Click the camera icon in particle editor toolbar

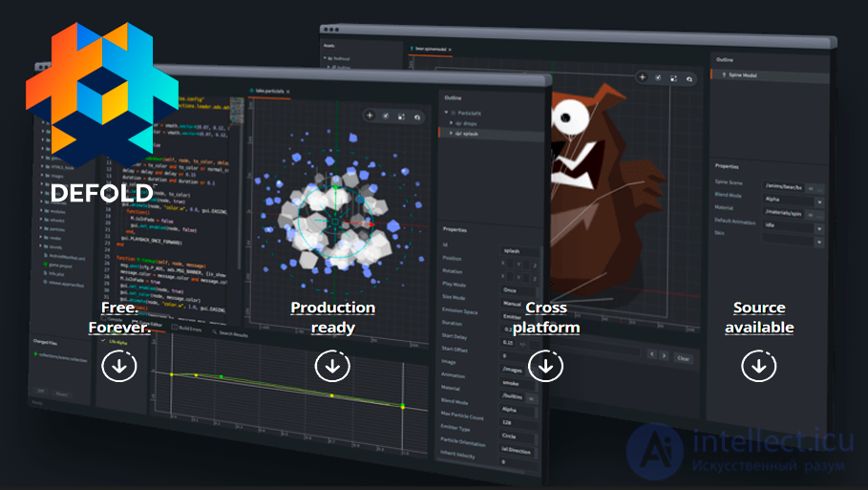(417, 117)
